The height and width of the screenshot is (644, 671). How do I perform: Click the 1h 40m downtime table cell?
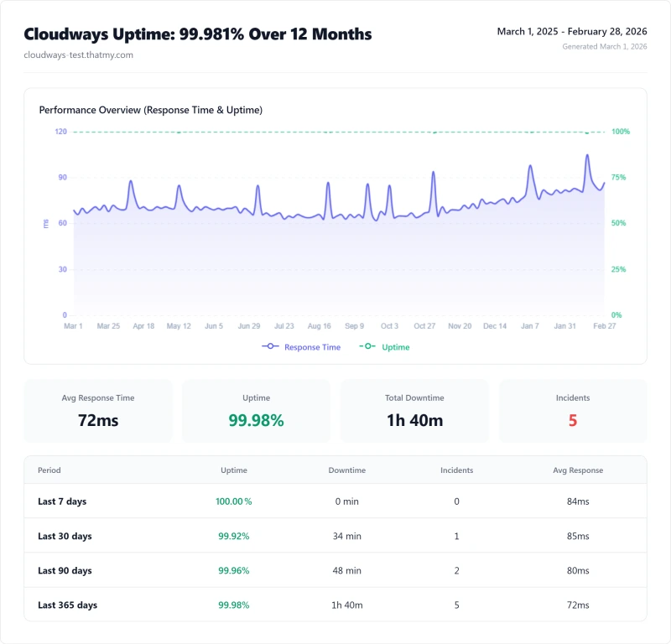[x=347, y=605]
